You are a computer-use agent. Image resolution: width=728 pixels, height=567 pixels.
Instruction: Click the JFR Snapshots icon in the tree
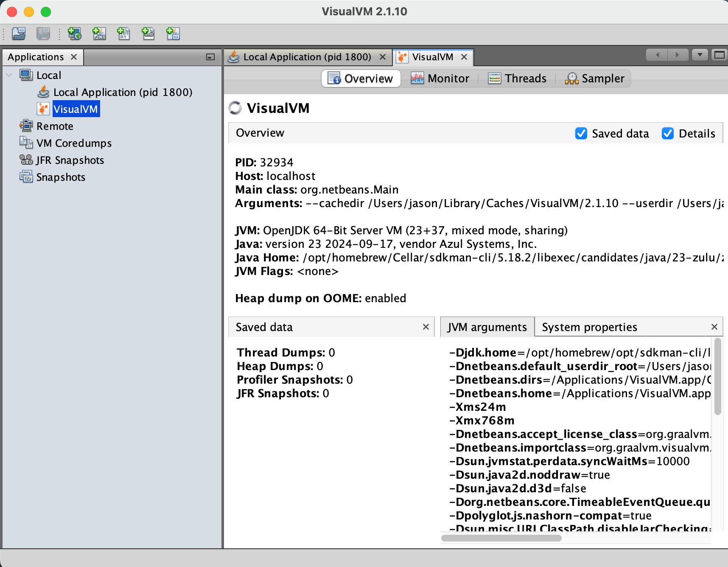coord(26,160)
